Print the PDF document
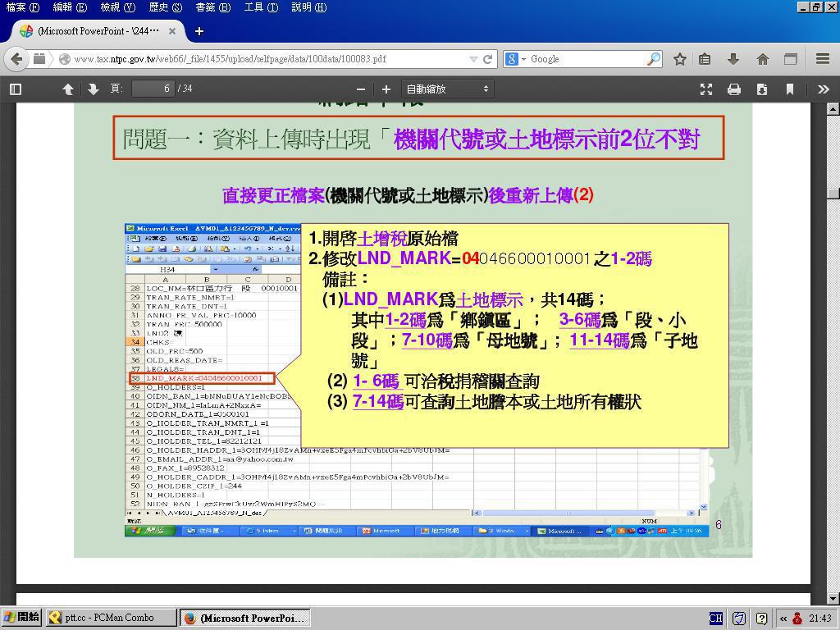840x630 pixels. (x=734, y=89)
